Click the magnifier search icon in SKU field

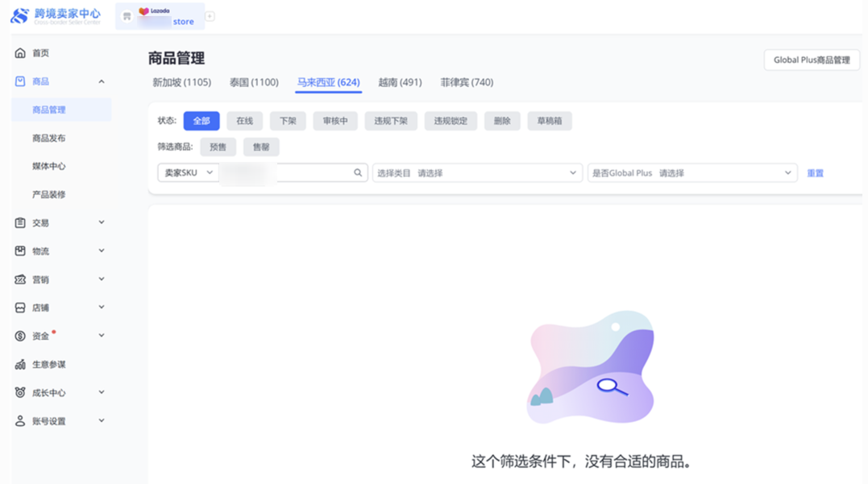tap(358, 172)
